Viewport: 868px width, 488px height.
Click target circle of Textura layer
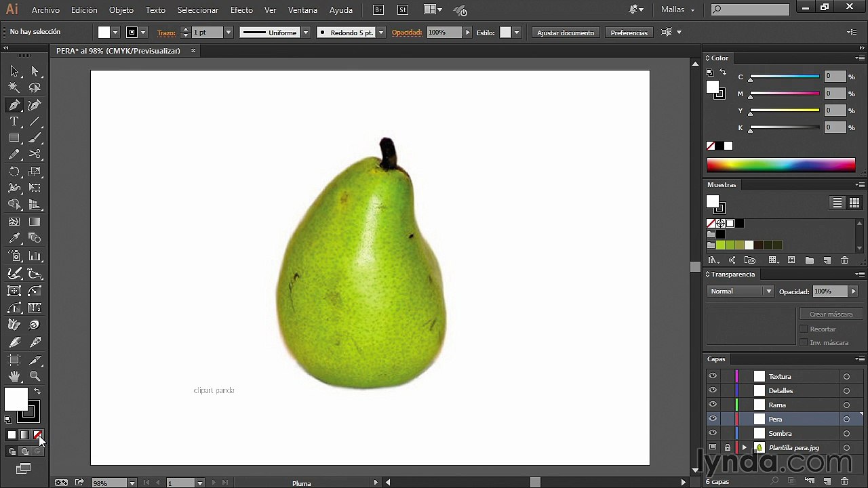(x=846, y=376)
